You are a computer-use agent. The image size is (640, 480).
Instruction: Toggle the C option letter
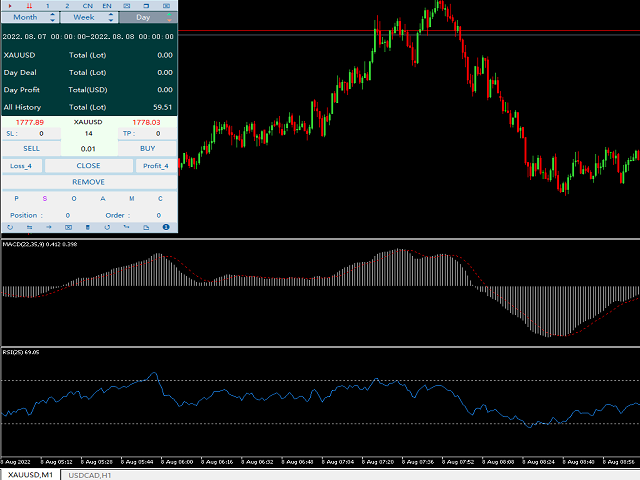point(160,198)
